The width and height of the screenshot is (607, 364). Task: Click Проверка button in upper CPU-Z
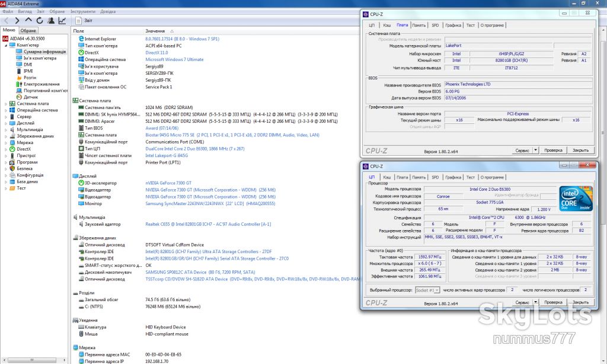553,150
